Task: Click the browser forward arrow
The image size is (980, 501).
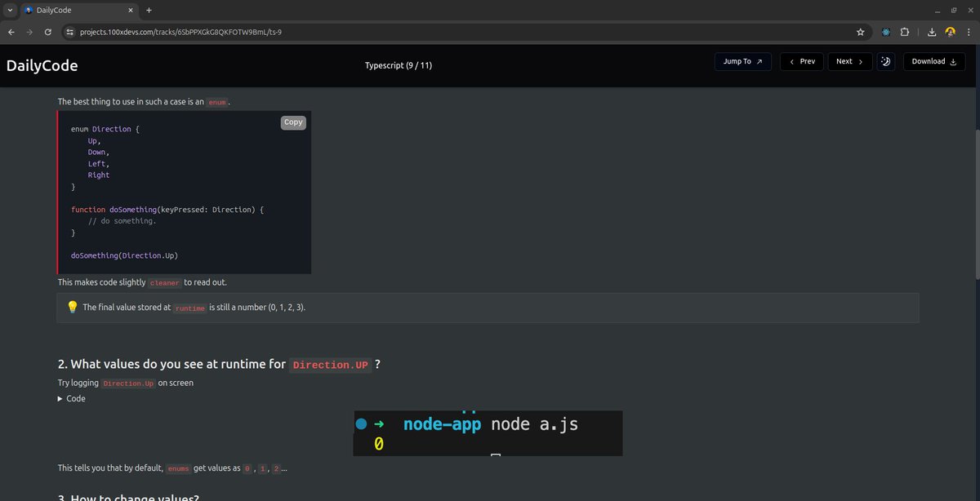Action: coord(29,32)
